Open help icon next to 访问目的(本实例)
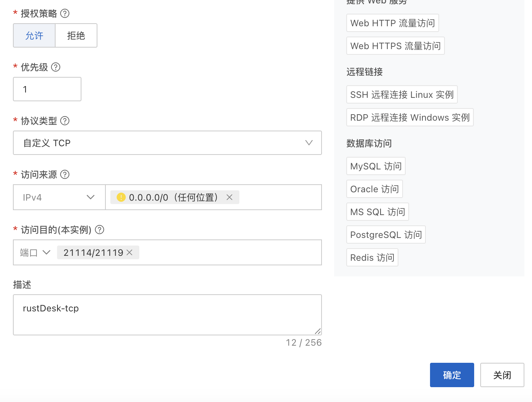Screen dimensions: 532x402 pyautogui.click(x=99, y=230)
